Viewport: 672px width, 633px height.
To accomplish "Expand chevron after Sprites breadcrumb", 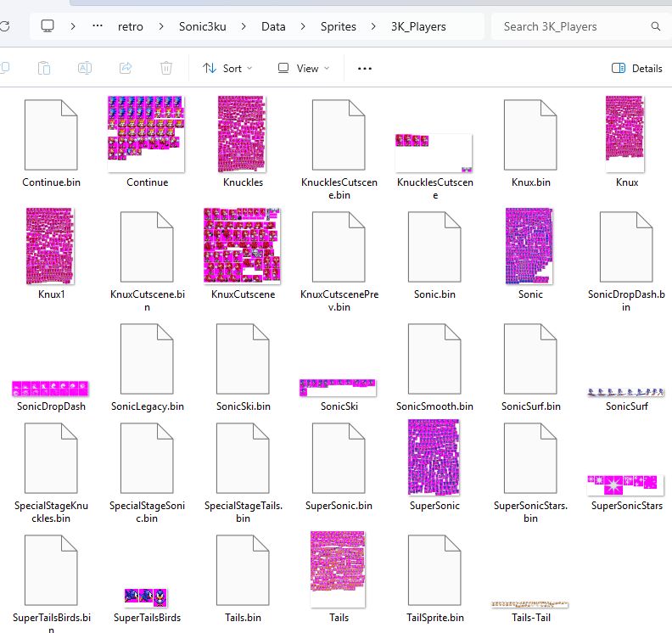I will [x=373, y=26].
